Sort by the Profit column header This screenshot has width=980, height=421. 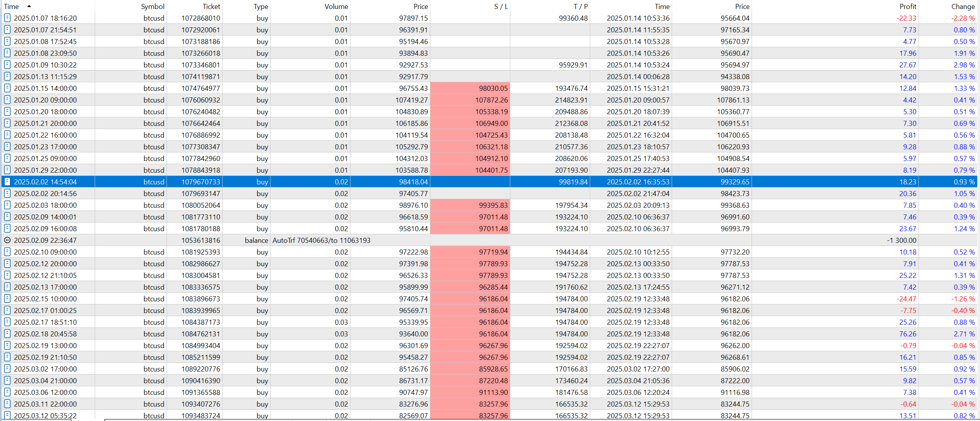coord(907,6)
